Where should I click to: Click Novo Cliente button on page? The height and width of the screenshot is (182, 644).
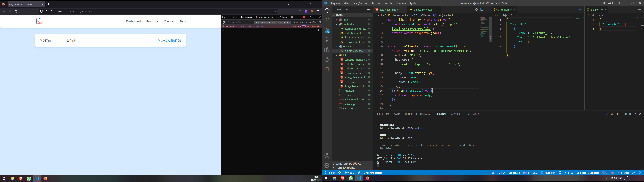pos(170,40)
